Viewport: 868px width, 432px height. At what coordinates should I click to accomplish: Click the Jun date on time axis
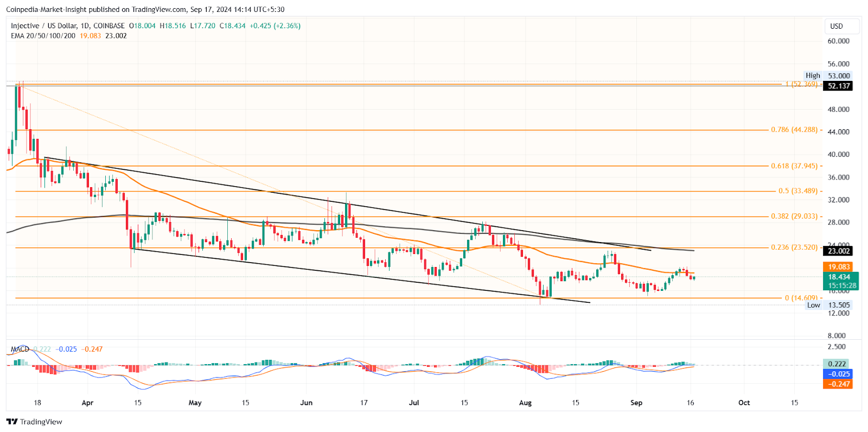click(x=307, y=403)
